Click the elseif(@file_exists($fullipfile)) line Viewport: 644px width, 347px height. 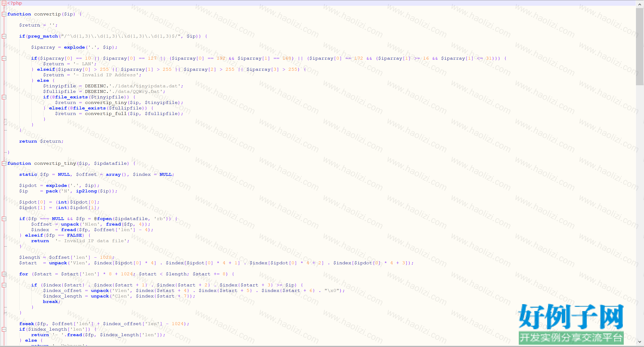click(x=99, y=108)
